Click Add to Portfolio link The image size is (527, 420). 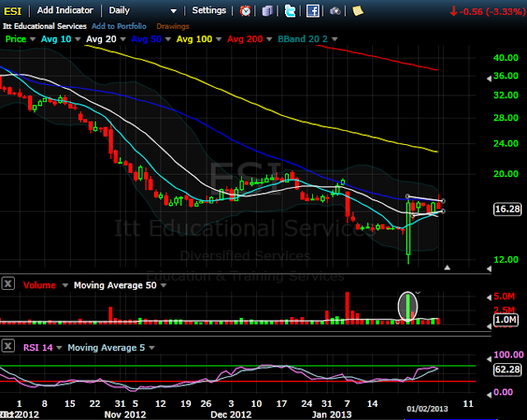coord(119,26)
